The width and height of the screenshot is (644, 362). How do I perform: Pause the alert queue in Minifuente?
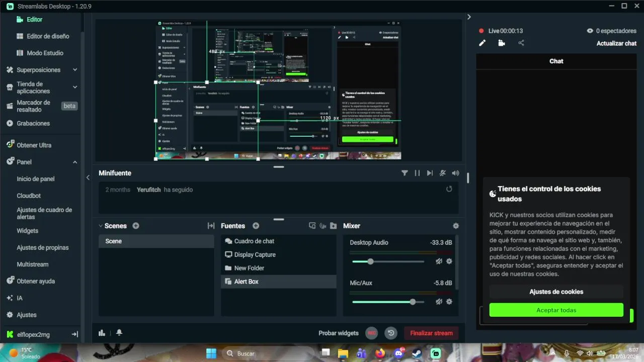pos(417,173)
